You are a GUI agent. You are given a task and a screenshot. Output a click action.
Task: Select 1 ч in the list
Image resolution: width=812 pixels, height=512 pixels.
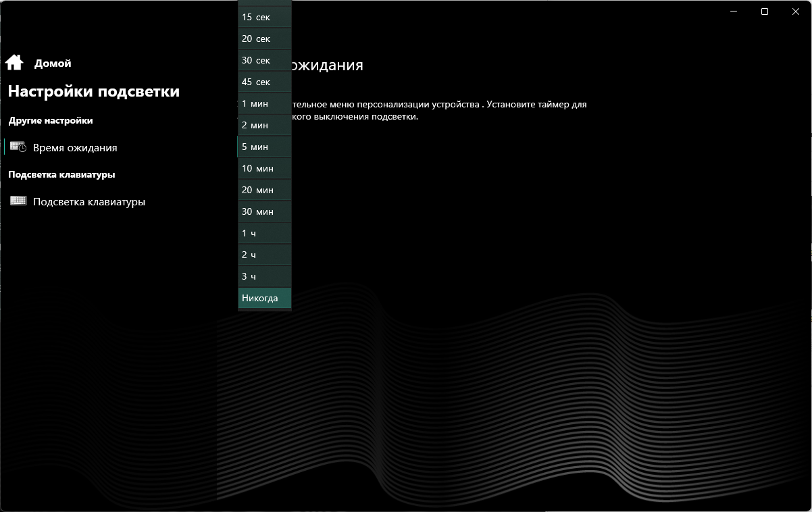click(265, 233)
